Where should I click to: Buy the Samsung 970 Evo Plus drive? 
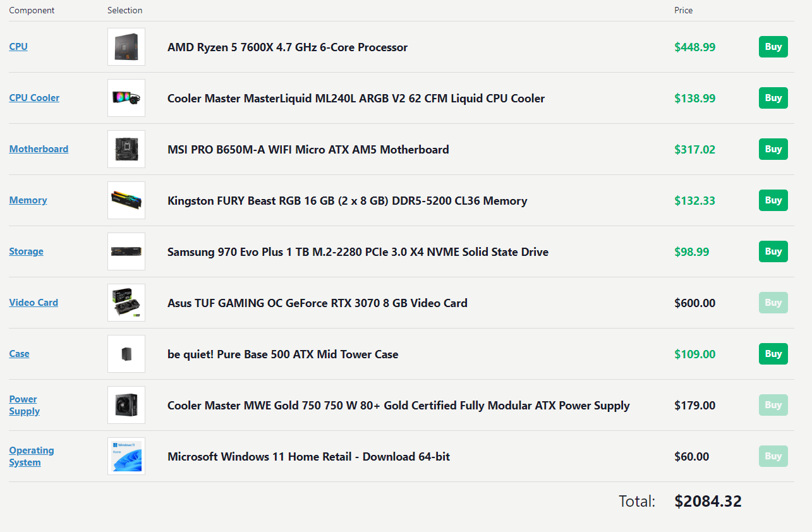point(773,251)
